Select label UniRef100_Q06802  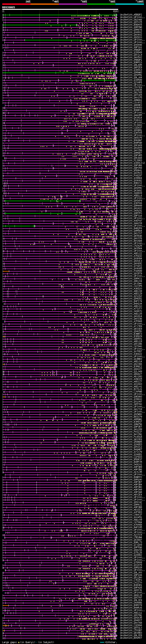click(x=131, y=32)
